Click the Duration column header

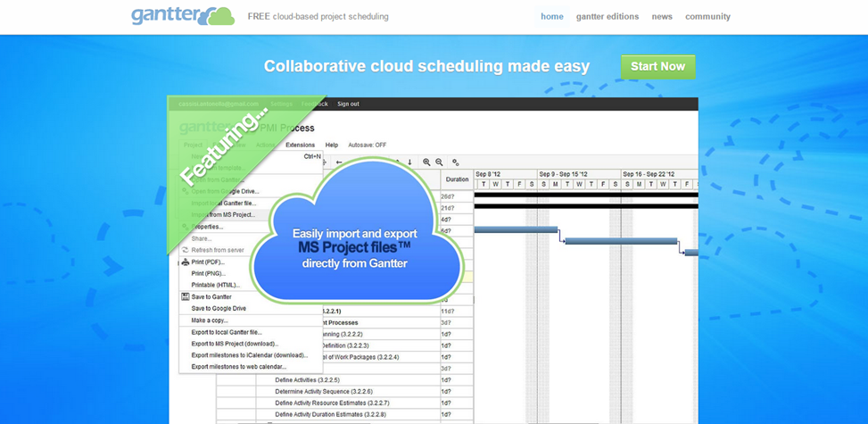pyautogui.click(x=458, y=179)
